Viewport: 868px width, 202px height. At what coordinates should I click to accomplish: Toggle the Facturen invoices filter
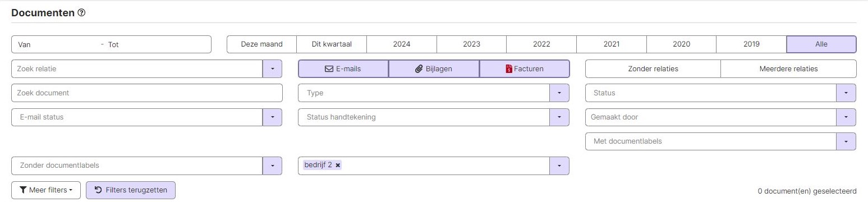pos(525,69)
